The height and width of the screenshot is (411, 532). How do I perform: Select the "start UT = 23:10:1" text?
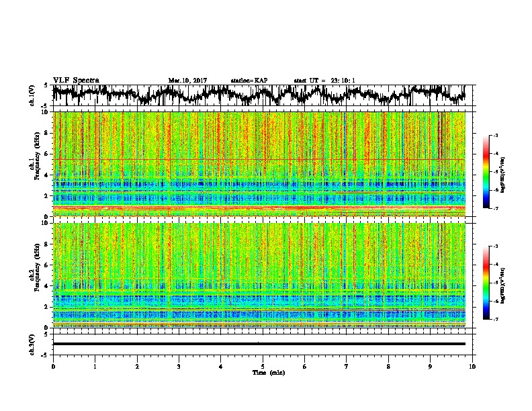click(x=324, y=81)
